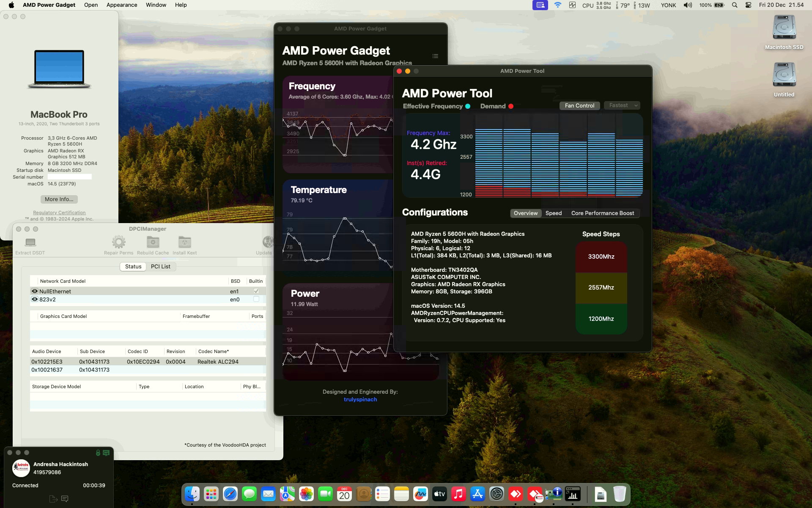
Task: Select Status tab in DPCIManager
Action: tap(133, 266)
